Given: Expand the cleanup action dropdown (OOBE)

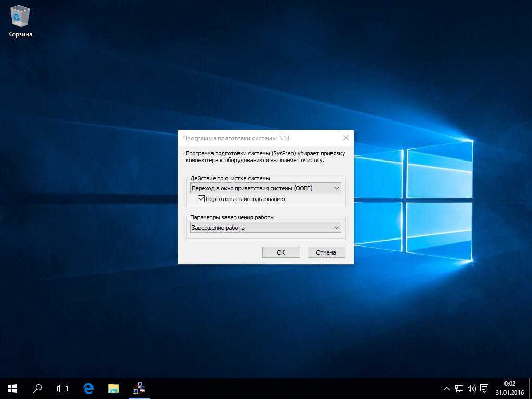Looking at the screenshot, I should (265, 188).
